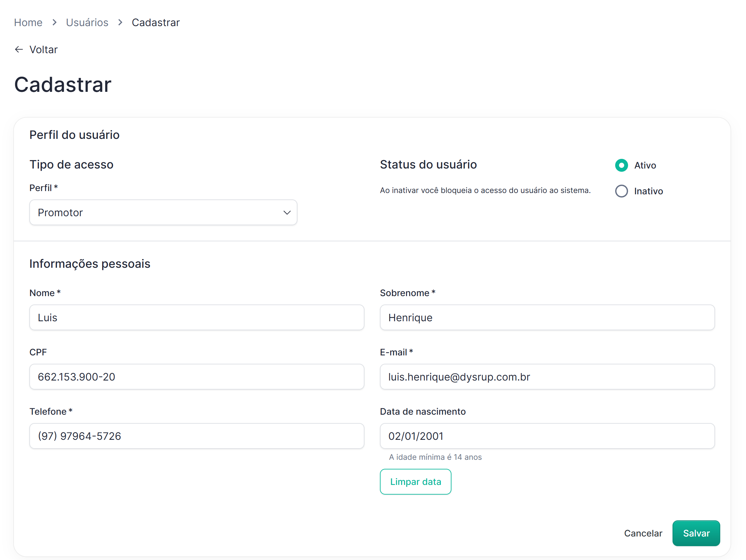Open the Promotor profile combo box
The image size is (746, 560).
163,212
